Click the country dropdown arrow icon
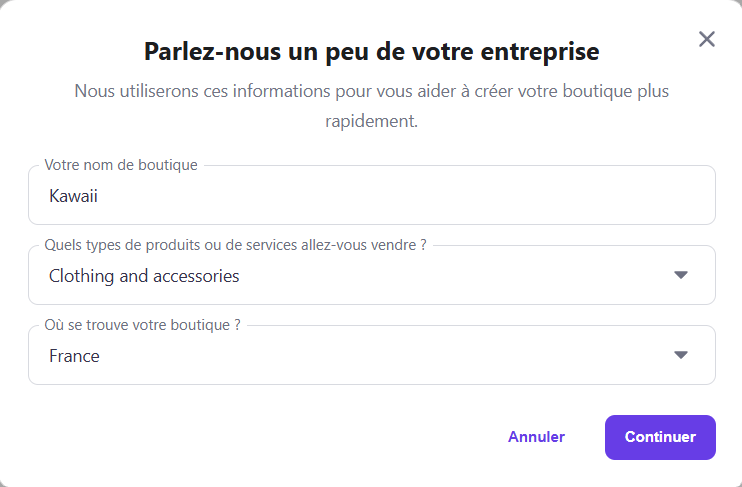This screenshot has height=487, width=742. tap(681, 355)
